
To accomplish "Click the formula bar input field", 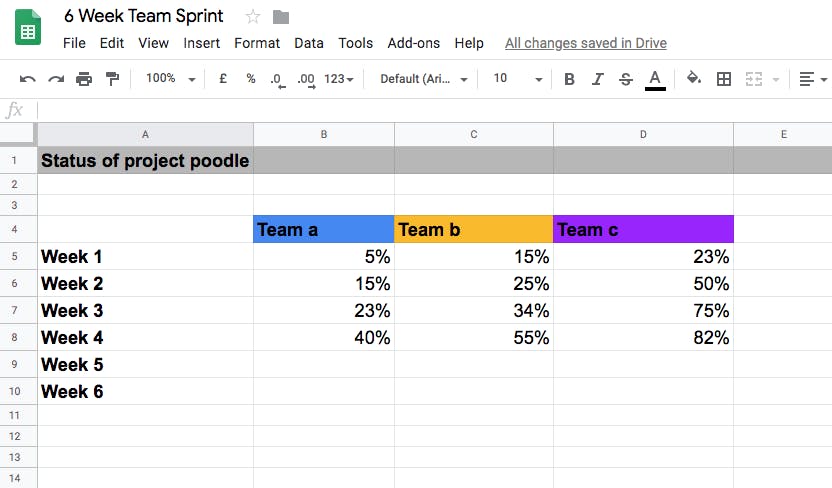I will click(x=435, y=110).
